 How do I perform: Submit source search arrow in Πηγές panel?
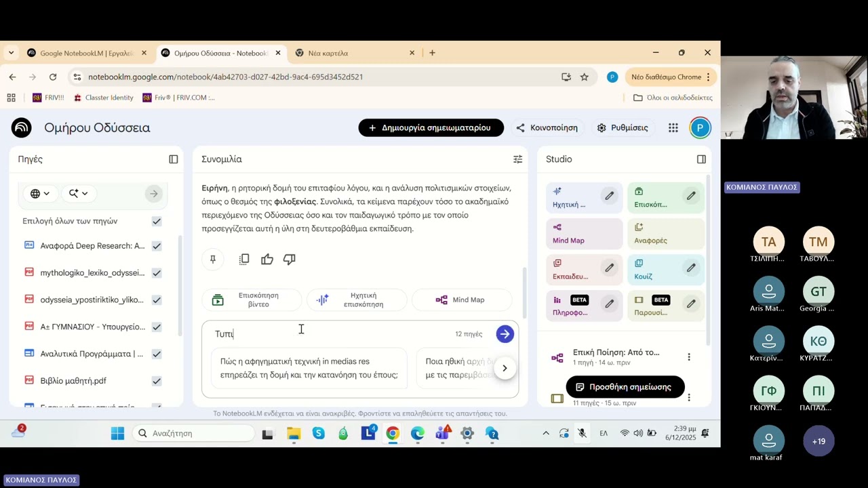tap(154, 194)
